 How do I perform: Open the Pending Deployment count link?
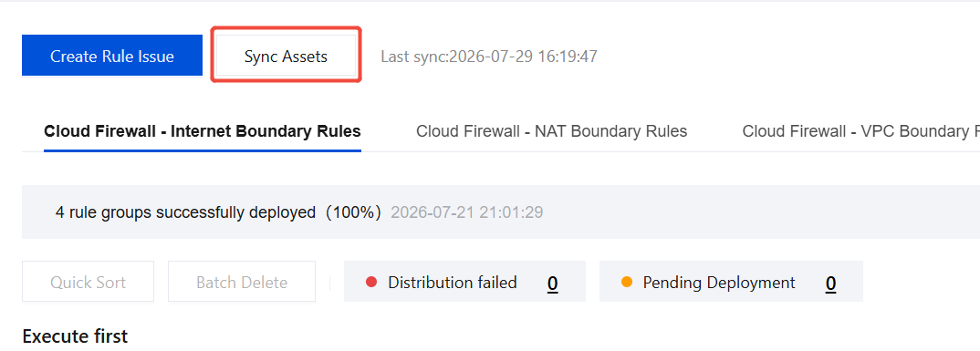pyautogui.click(x=830, y=284)
